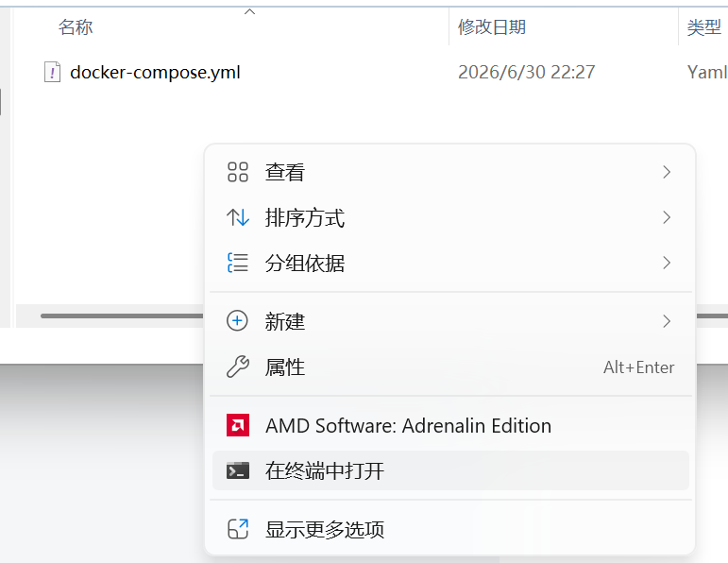Image resolution: width=728 pixels, height=563 pixels.
Task: Click the terminal icon beside 在终端中打开
Action: (238, 470)
